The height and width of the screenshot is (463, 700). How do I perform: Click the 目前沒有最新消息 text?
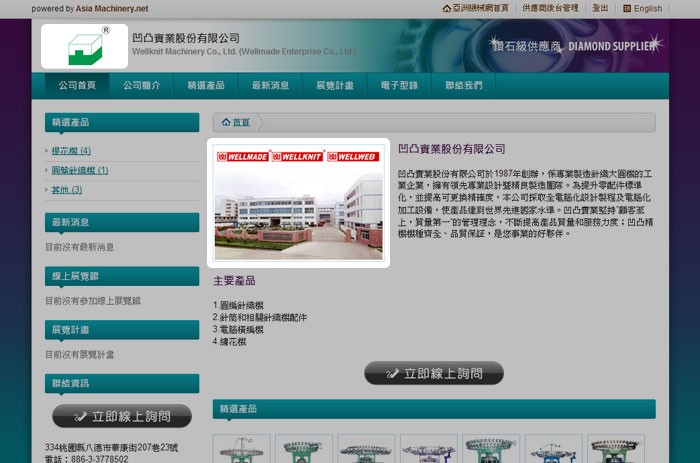coord(79,247)
